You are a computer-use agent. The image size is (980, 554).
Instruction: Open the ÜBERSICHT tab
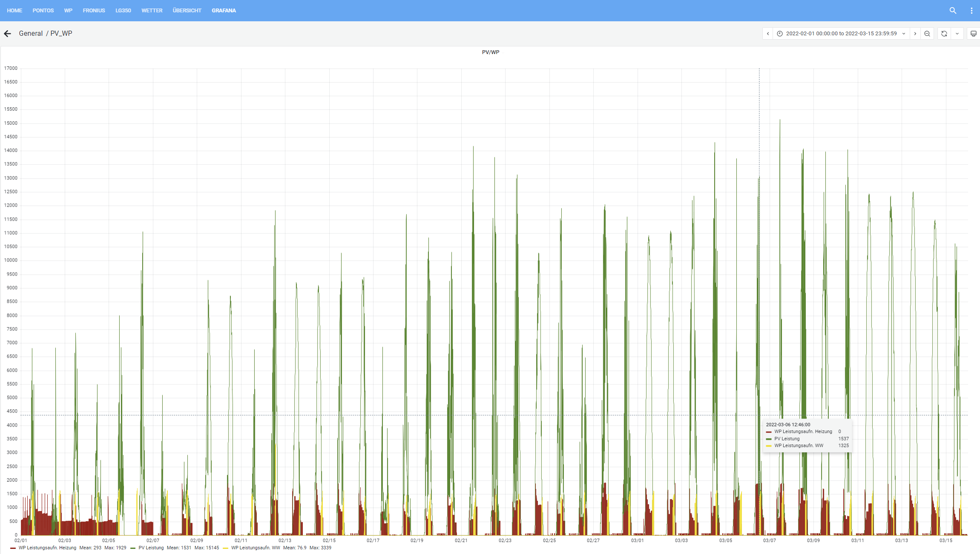pyautogui.click(x=187, y=11)
